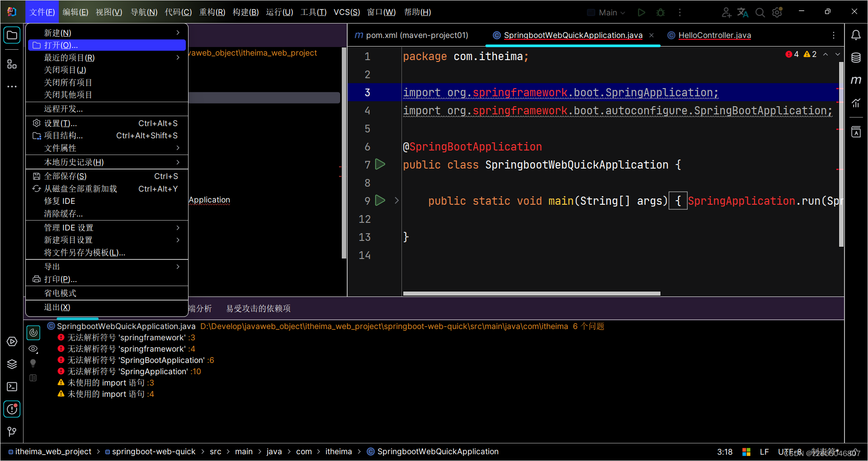Image resolution: width=868 pixels, height=461 pixels.
Task: Open Search Everywhere with the magnifier icon
Action: click(760, 12)
